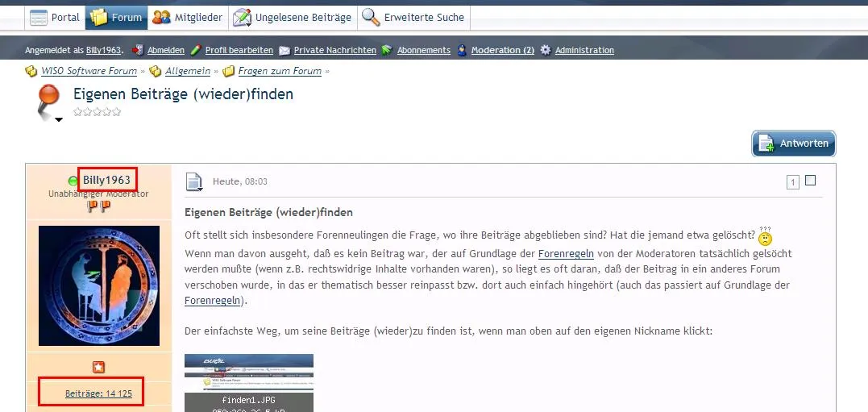Rate the thread using the stars
Screen dimensions: 868x412
97,112
